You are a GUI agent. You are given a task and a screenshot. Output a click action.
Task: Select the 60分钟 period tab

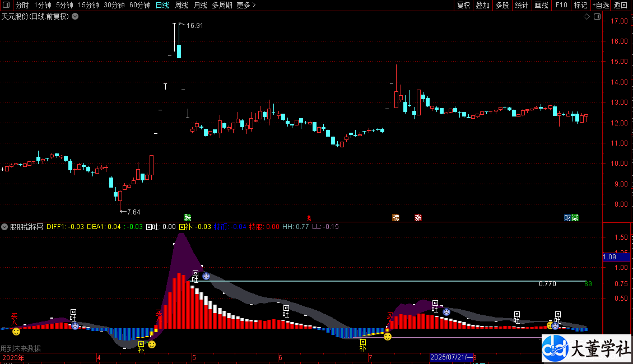click(x=139, y=5)
